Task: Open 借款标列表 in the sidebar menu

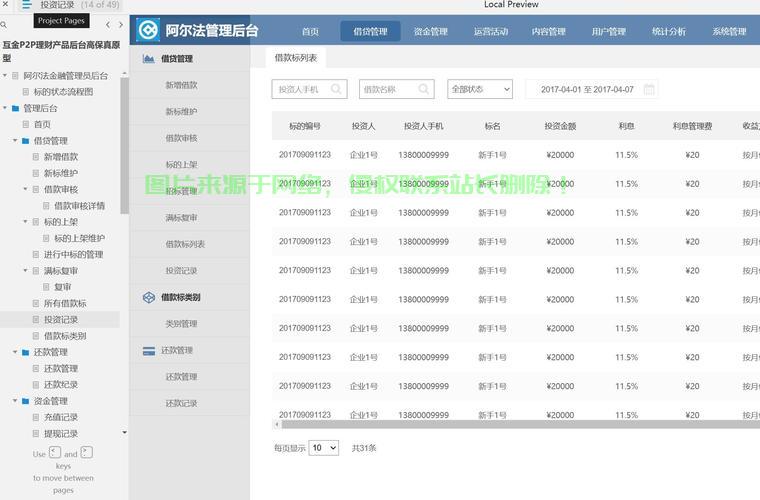Action: click(x=185, y=244)
